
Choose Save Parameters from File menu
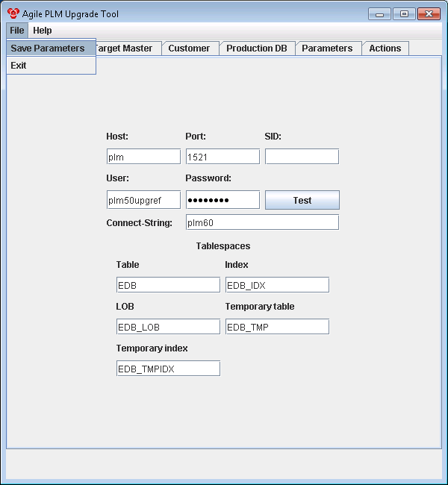click(x=51, y=48)
